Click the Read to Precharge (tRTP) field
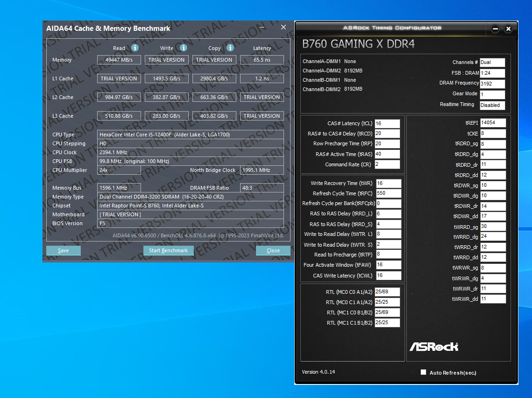The width and height of the screenshot is (532, 398). [x=389, y=255]
